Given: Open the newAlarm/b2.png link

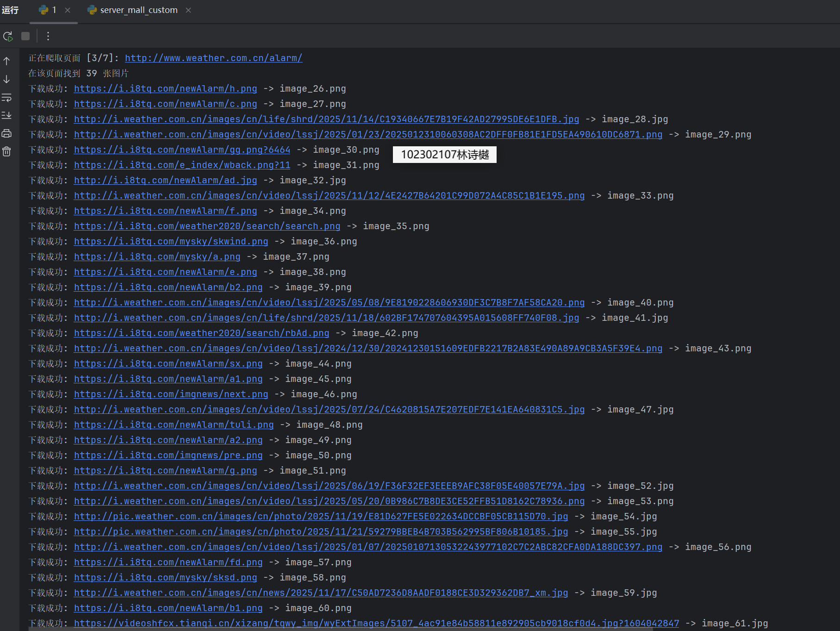Looking at the screenshot, I should tap(168, 287).
